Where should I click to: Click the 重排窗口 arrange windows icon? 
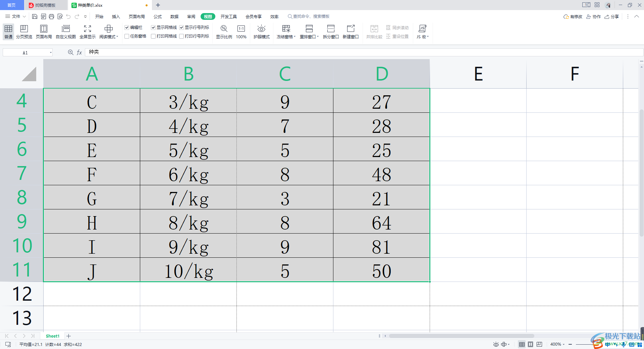(x=309, y=29)
